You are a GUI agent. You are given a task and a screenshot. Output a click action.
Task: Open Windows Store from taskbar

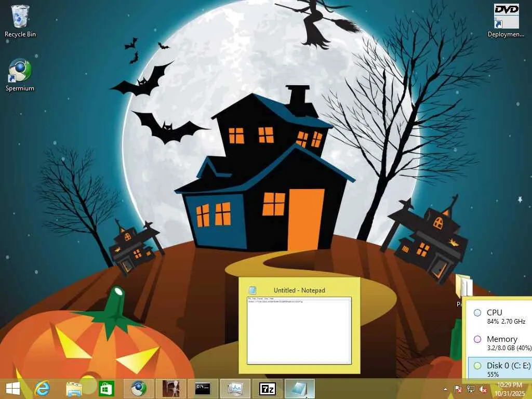106,389
